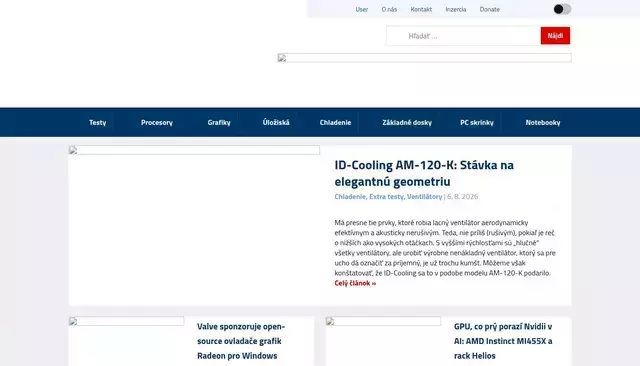
Task: Open the Chladenie category tag of the ID-Cooling article
Action: click(x=350, y=197)
